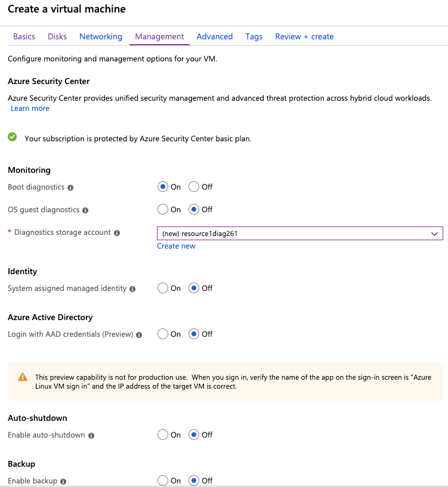Viewport: 448px width, 487px height.
Task: Switch to the Networking tab
Action: coord(101,36)
